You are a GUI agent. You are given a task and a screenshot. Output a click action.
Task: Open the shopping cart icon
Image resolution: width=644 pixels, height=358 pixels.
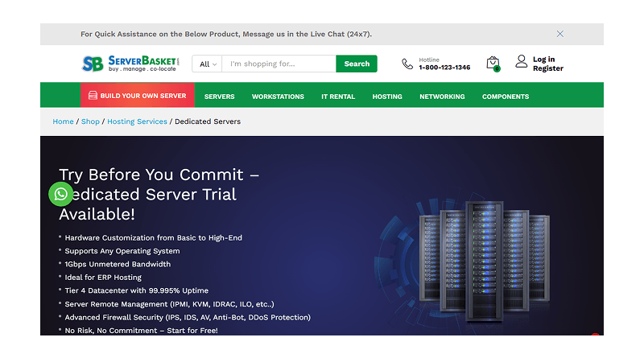tap(493, 64)
